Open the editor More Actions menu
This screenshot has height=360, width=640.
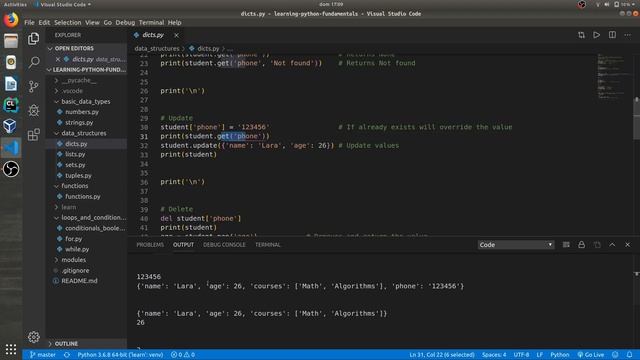(627, 35)
